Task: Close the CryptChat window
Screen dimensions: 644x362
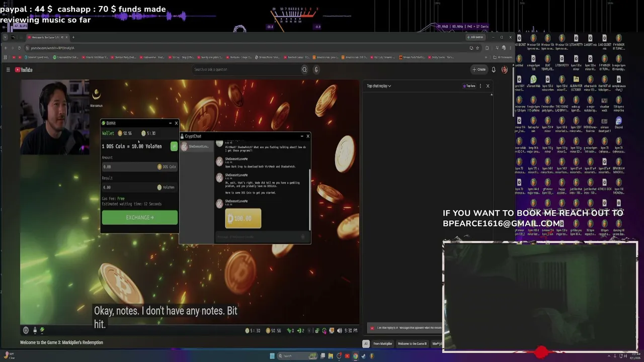Action: 308,136
